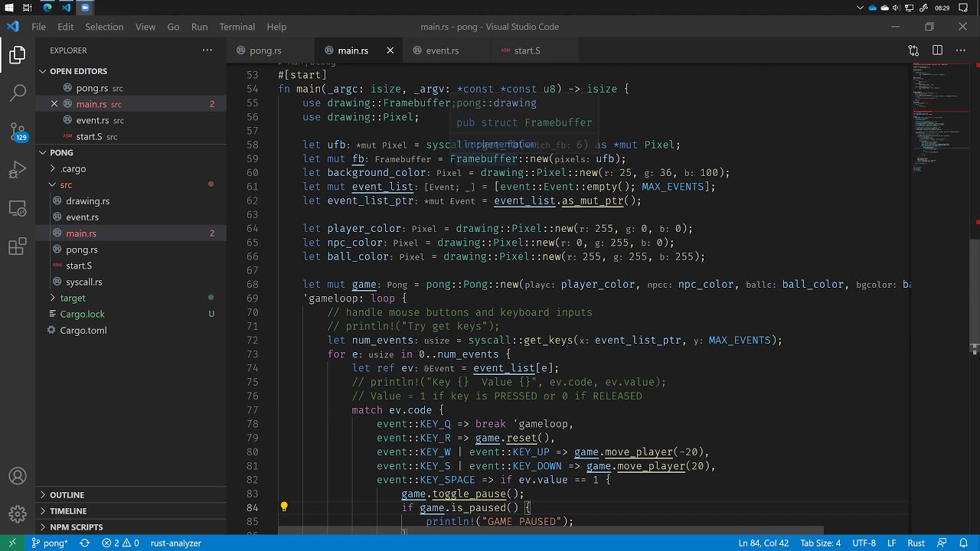Open the Extensions view
Image resolution: width=980 pixels, height=551 pixels.
pyautogui.click(x=18, y=246)
